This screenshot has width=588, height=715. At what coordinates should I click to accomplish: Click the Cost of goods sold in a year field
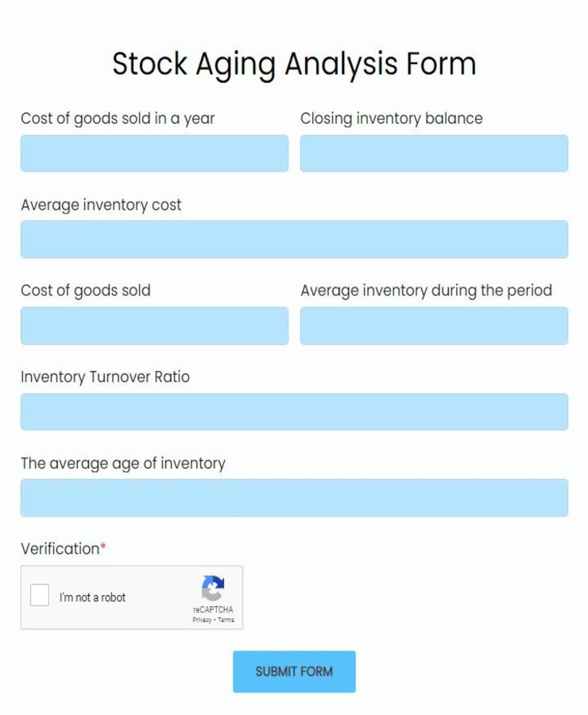153,153
